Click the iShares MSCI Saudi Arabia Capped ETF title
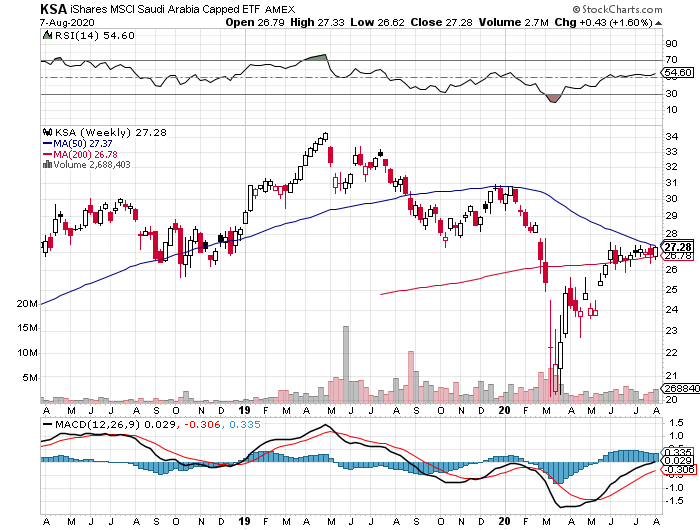The width and height of the screenshot is (700, 530). (165, 9)
